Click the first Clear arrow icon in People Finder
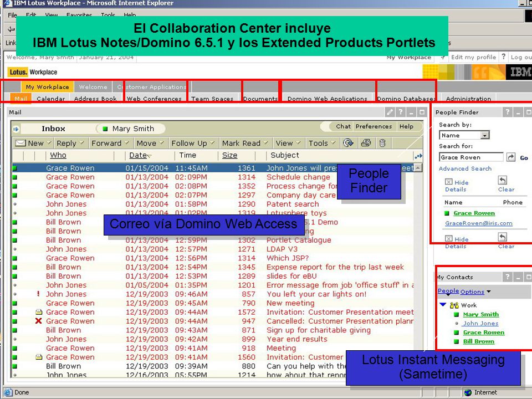The image size is (532, 399). [x=503, y=180]
